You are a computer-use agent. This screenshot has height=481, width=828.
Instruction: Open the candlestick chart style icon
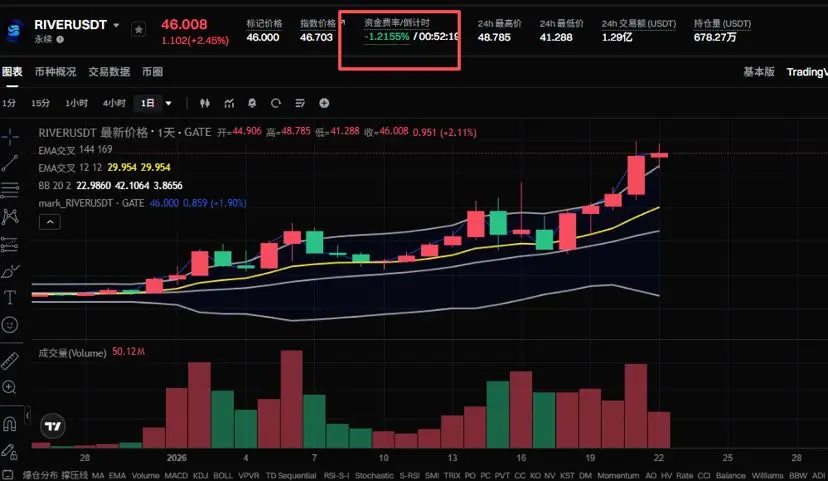(x=204, y=103)
